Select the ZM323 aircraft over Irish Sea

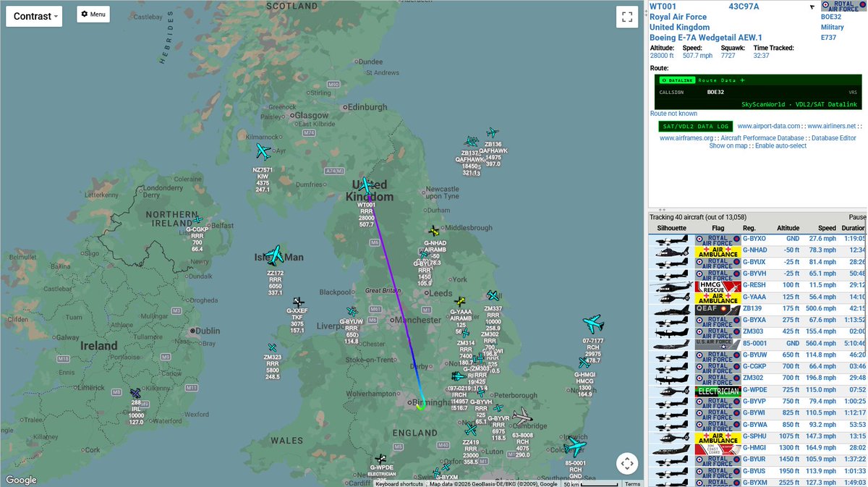tap(272, 348)
